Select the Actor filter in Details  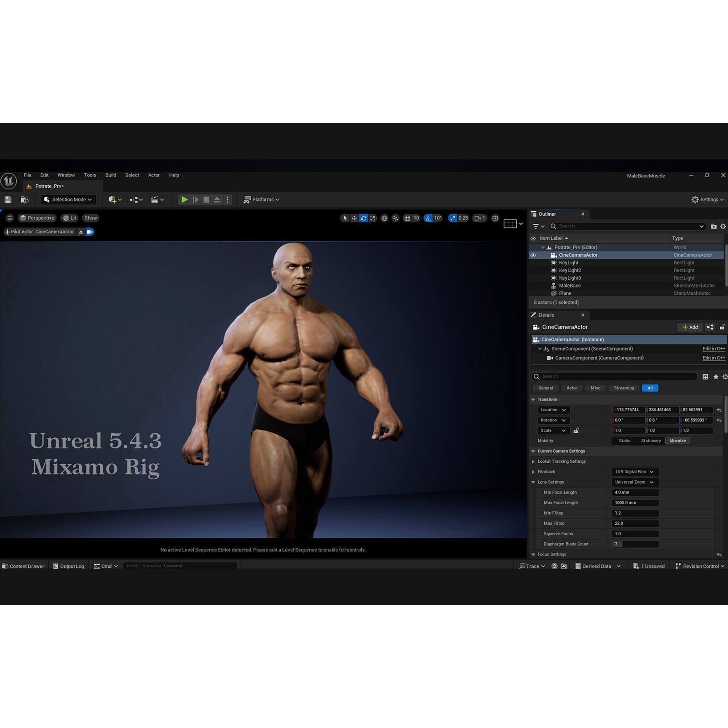pos(571,388)
